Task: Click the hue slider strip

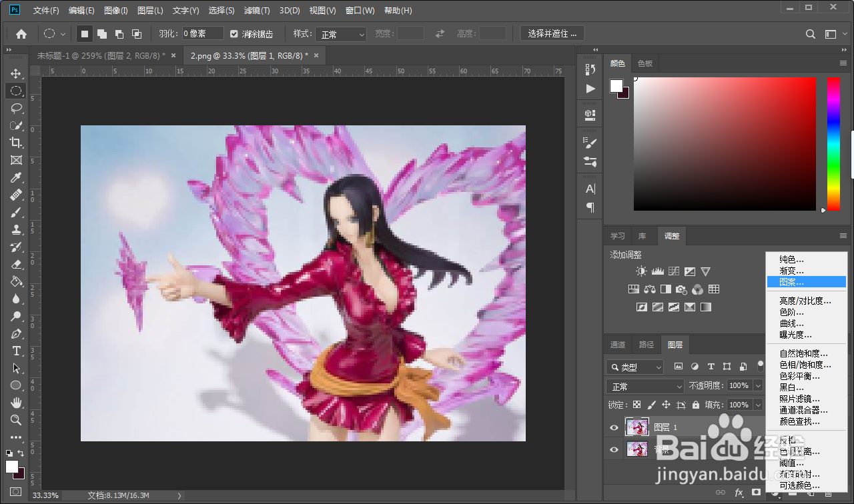Action: click(x=834, y=143)
